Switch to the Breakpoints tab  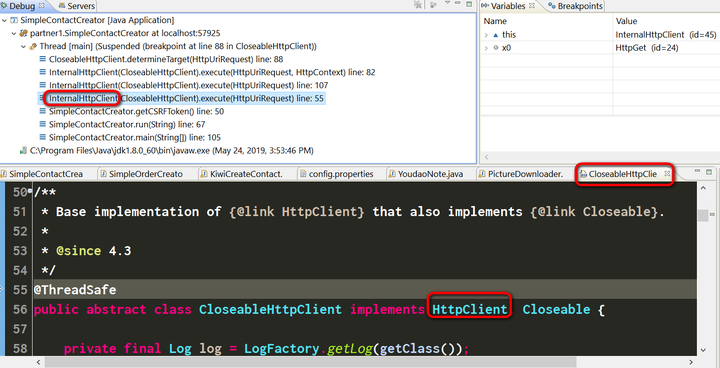575,6
